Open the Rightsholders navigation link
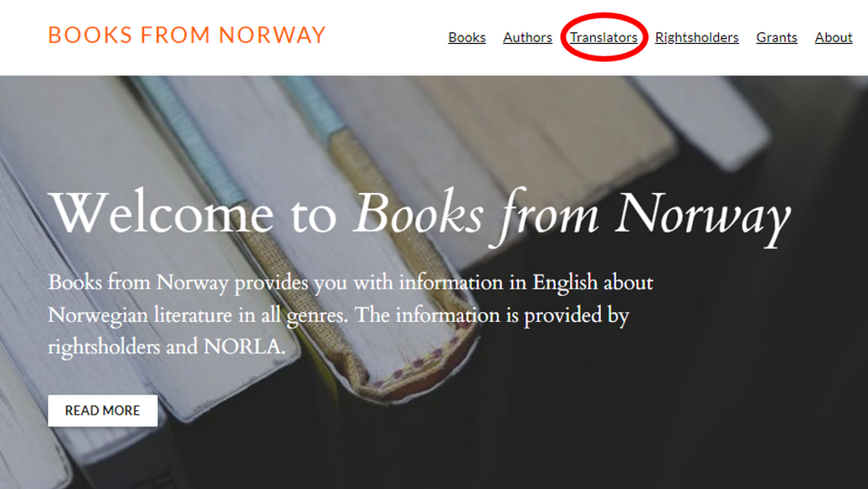This screenshot has height=489, width=868. (696, 37)
